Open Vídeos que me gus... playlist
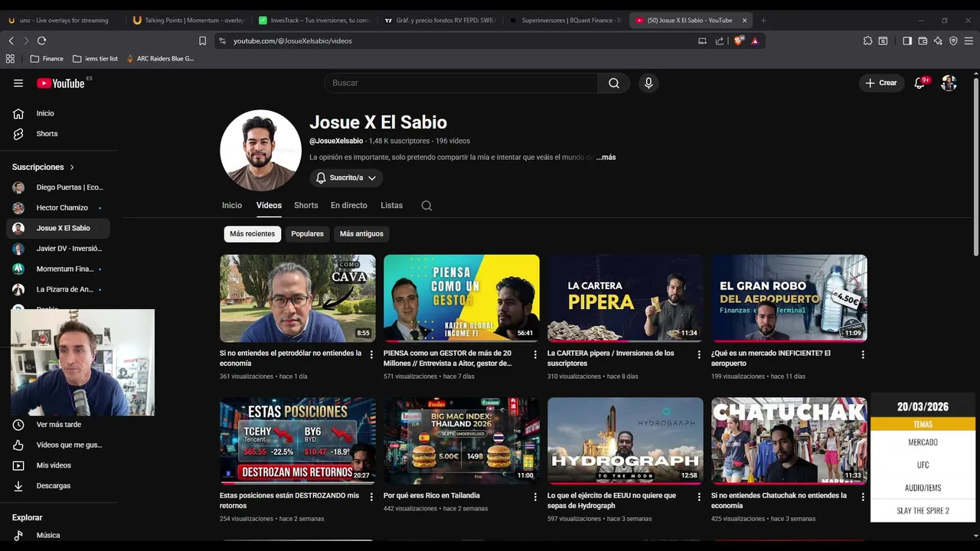The height and width of the screenshot is (551, 980). click(58, 445)
